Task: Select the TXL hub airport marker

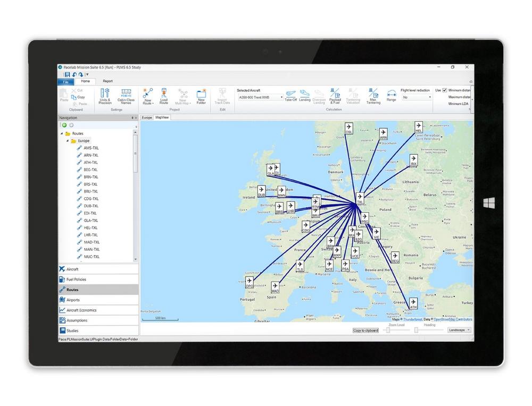Action: point(360,198)
